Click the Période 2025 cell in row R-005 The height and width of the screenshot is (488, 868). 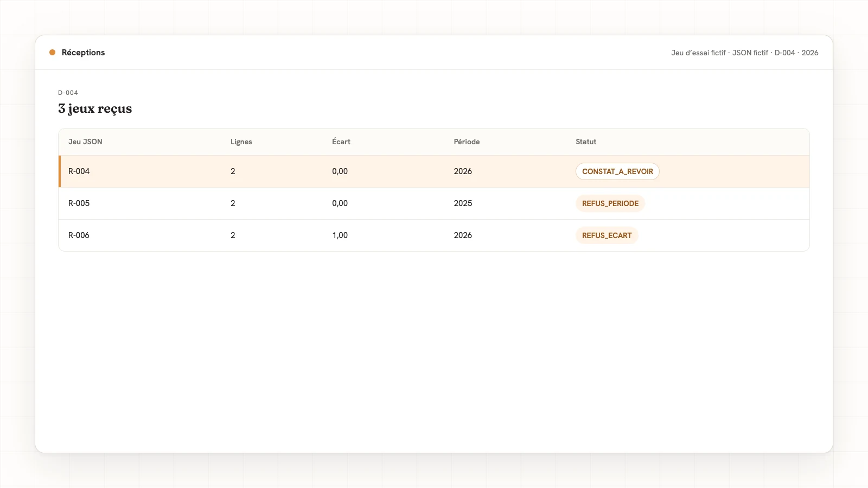pos(463,203)
